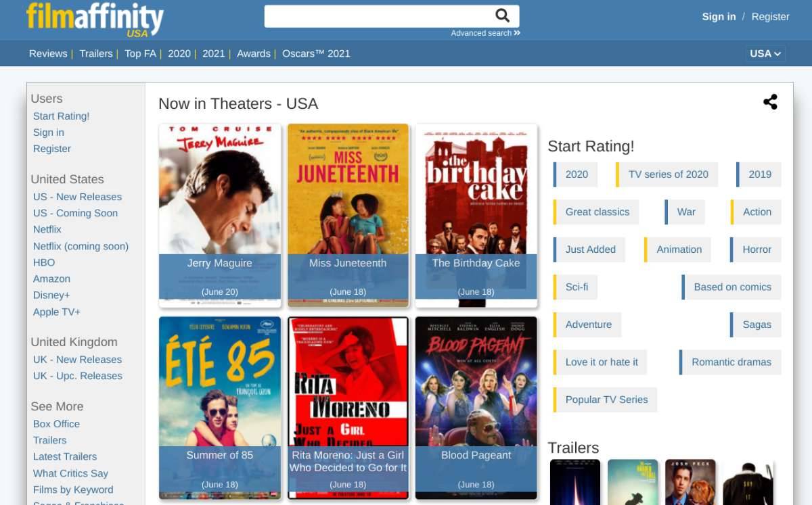Open Advanced search link
This screenshot has height=505, width=812.
(485, 33)
